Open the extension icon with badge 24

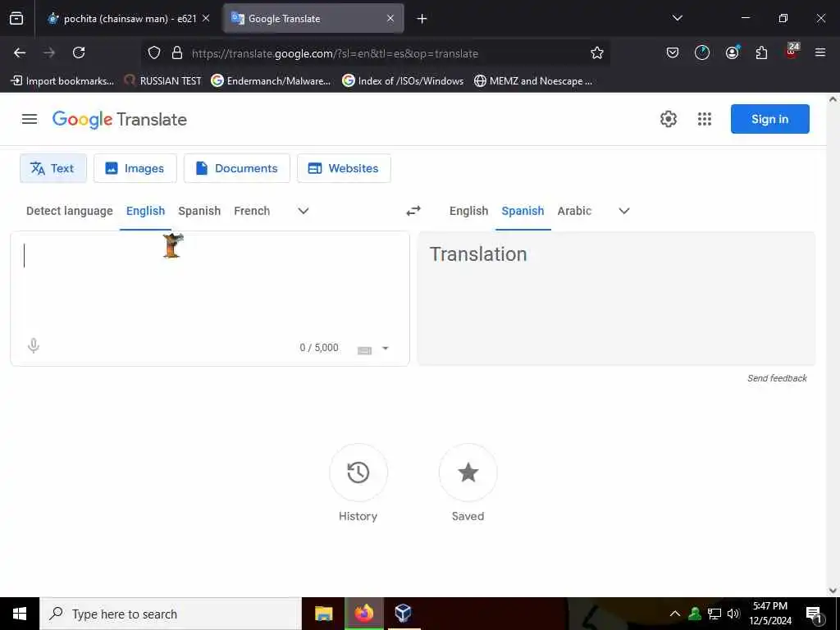coord(792,51)
